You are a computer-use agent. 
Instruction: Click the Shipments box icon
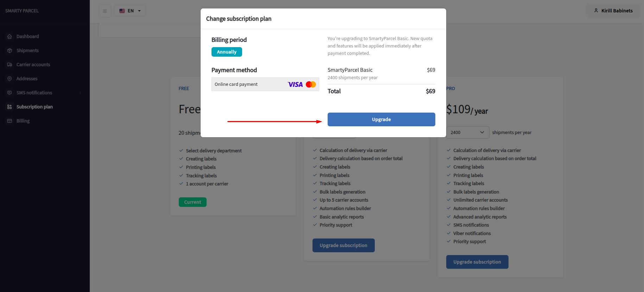click(10, 51)
